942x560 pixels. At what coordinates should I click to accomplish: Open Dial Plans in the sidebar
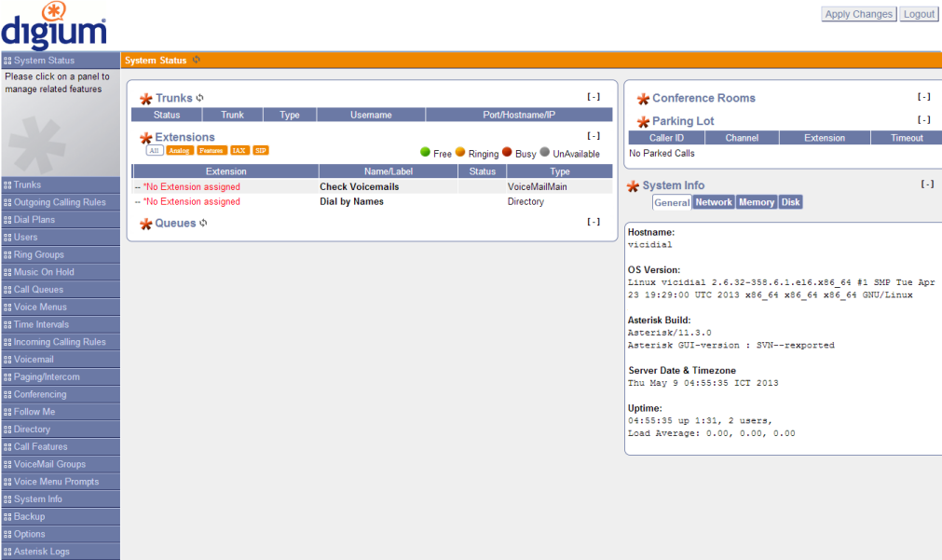pyautogui.click(x=61, y=219)
